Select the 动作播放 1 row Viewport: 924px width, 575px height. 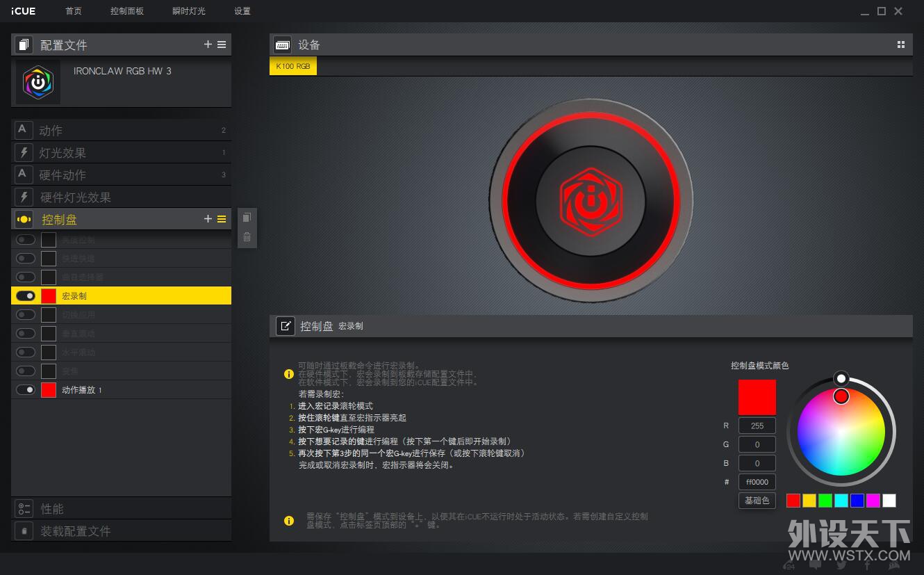click(122, 389)
